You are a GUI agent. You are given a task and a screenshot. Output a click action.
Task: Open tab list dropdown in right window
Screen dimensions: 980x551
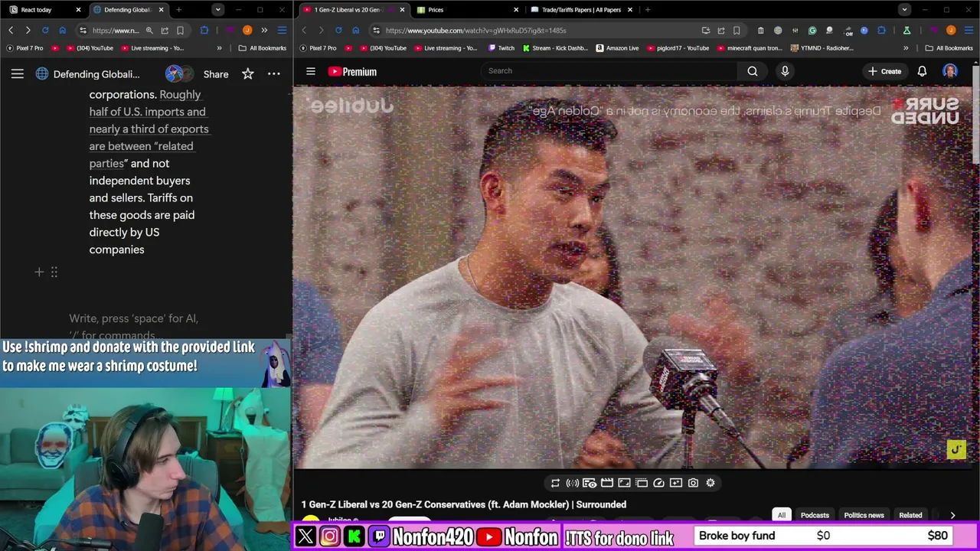pyautogui.click(x=905, y=9)
